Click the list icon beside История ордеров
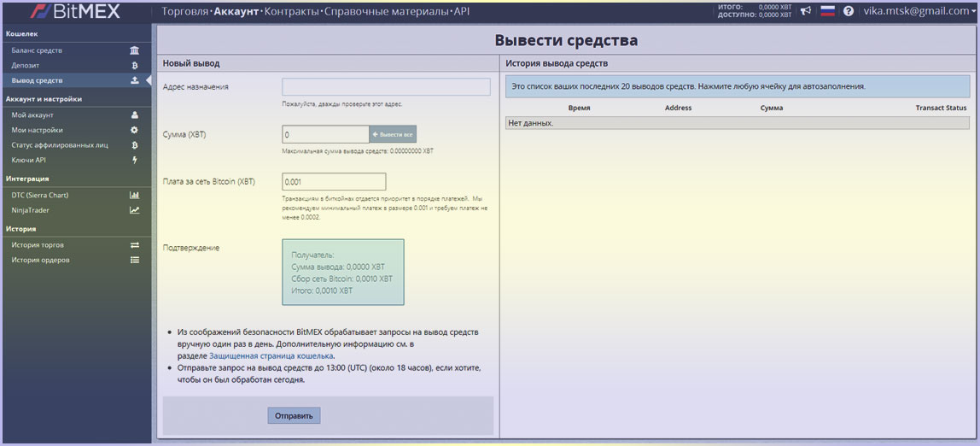 [134, 260]
